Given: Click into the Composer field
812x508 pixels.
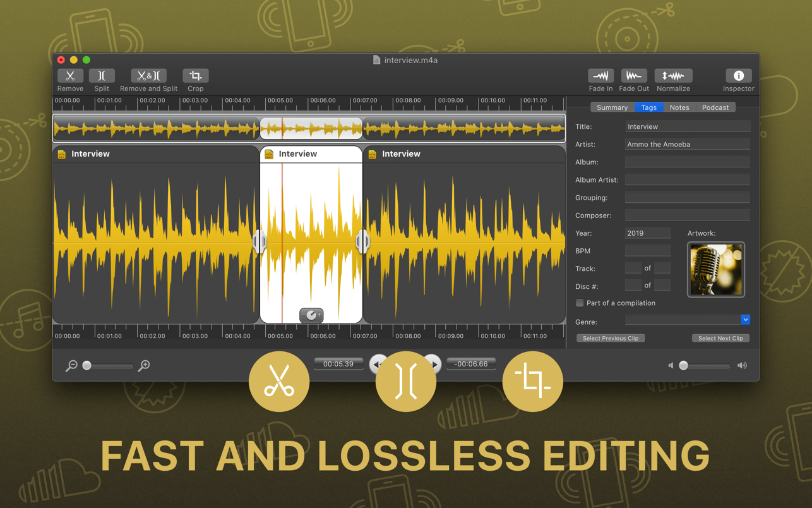Looking at the screenshot, I should 688,215.
